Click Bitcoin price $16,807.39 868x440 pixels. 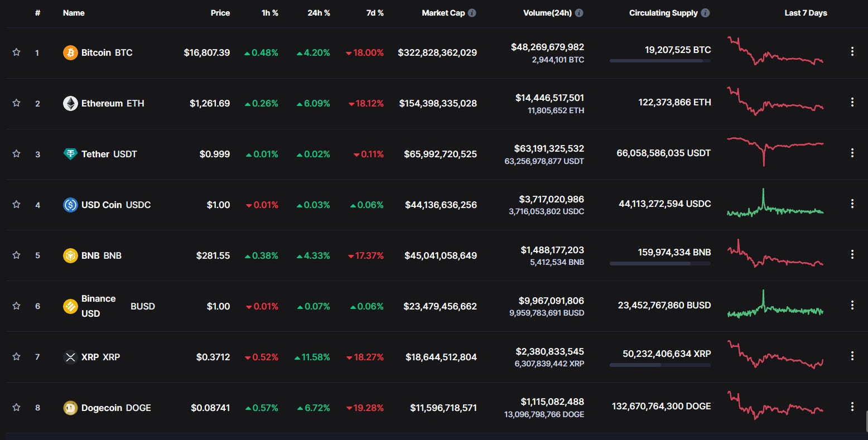[207, 52]
